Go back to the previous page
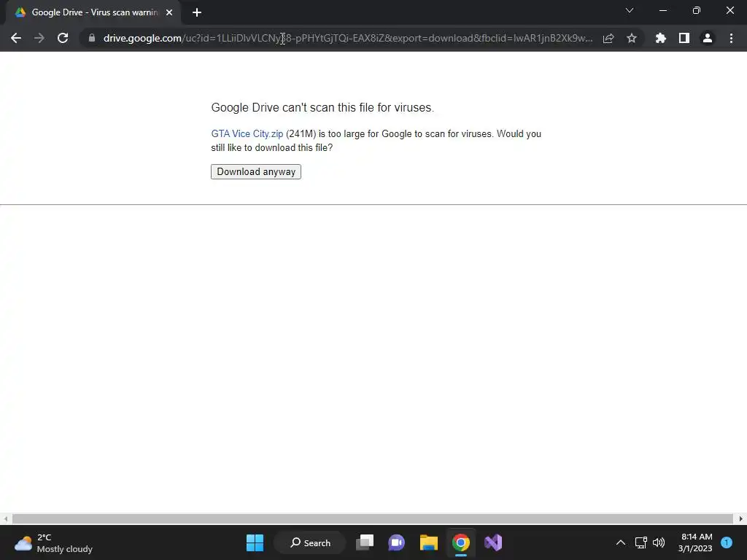Image resolution: width=747 pixels, height=560 pixels. point(16,38)
